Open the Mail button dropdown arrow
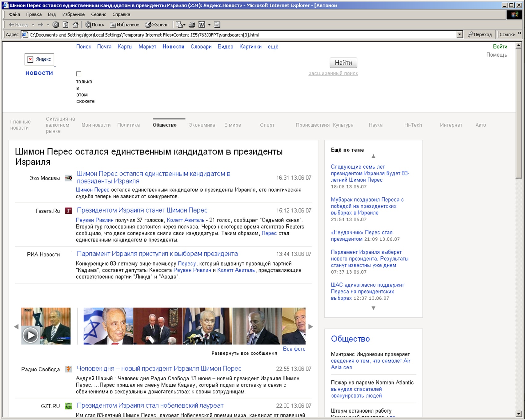This screenshot has height=420, width=525. click(x=184, y=25)
